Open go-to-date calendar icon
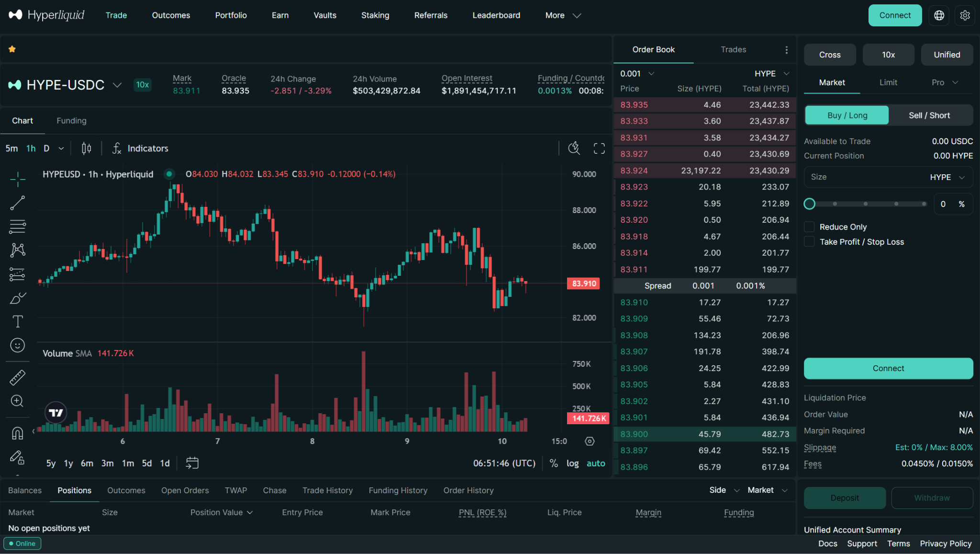 click(192, 463)
